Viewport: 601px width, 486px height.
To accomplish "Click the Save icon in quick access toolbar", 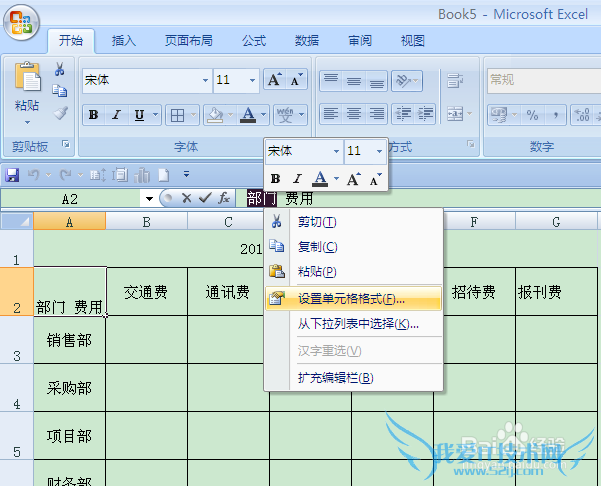I will pyautogui.click(x=13, y=174).
